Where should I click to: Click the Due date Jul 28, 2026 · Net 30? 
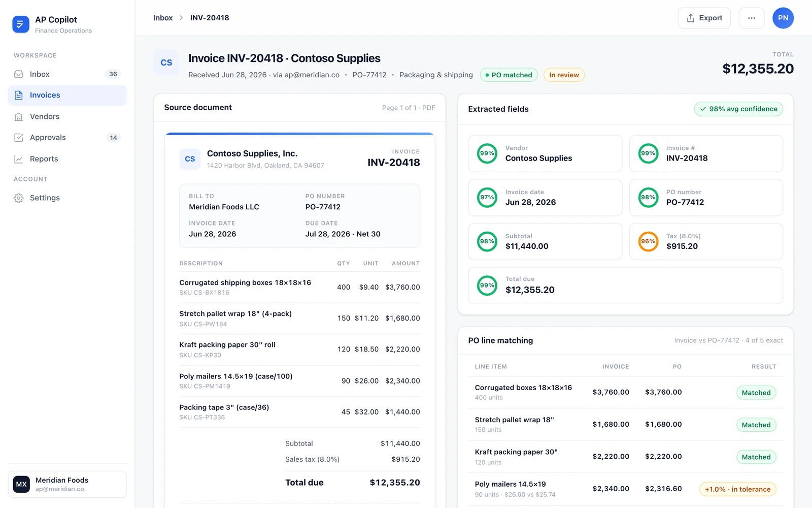(x=343, y=234)
